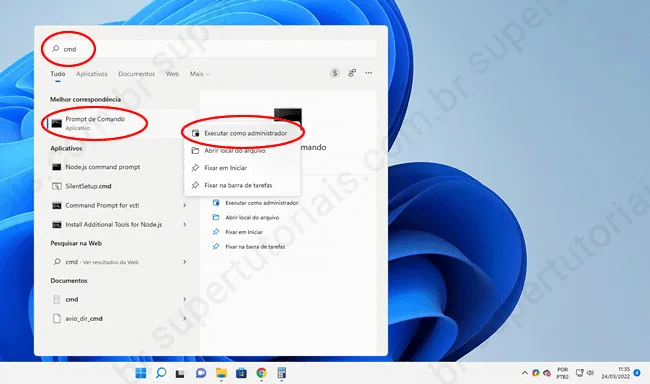The width and height of the screenshot is (650, 384).
Task: Click the Node.js command prompt icon
Action: click(56, 167)
